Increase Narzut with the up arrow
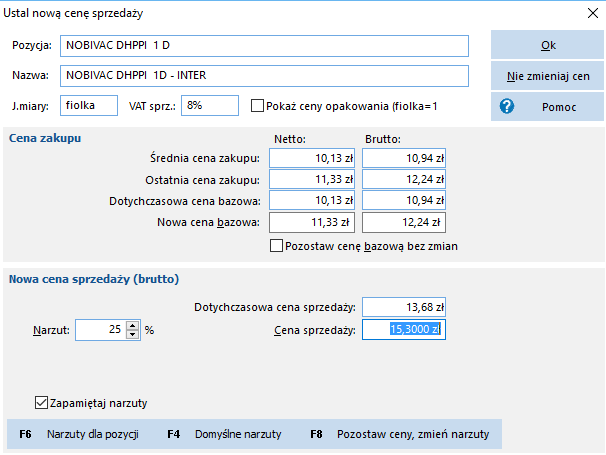Image resolution: width=606 pixels, height=455 pixels. (133, 325)
